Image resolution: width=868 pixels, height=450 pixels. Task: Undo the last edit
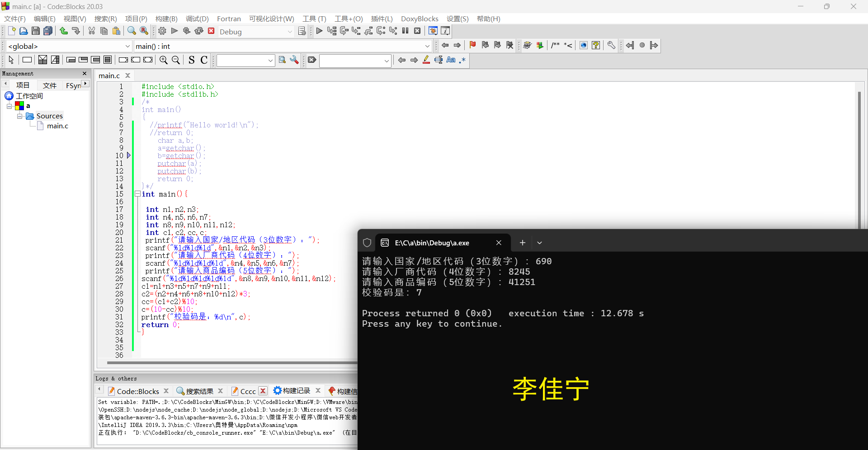tap(64, 31)
